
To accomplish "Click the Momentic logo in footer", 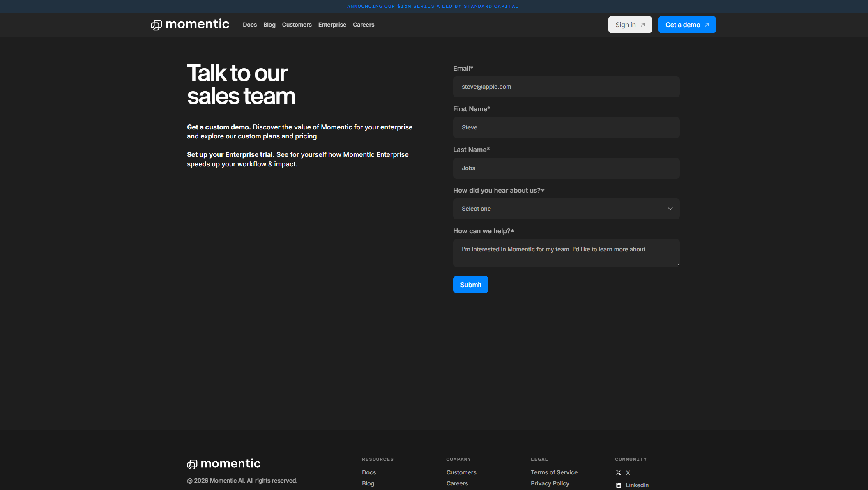I will pos(224,464).
